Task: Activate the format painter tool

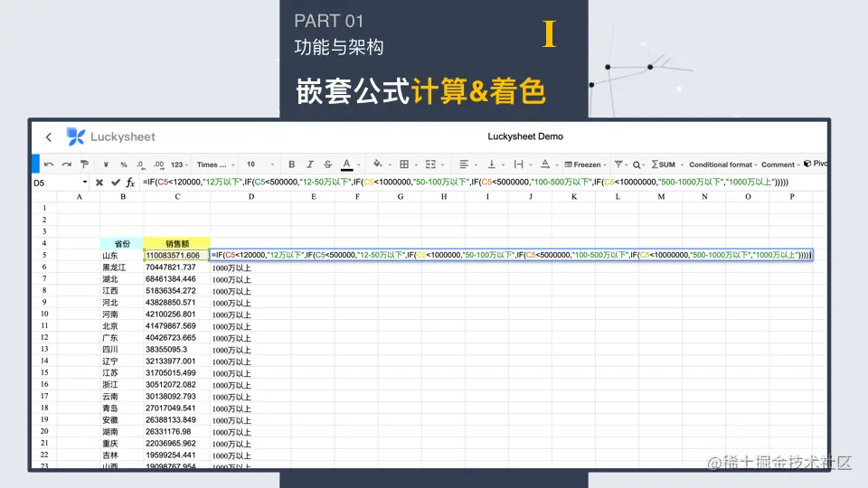Action: coord(84,164)
